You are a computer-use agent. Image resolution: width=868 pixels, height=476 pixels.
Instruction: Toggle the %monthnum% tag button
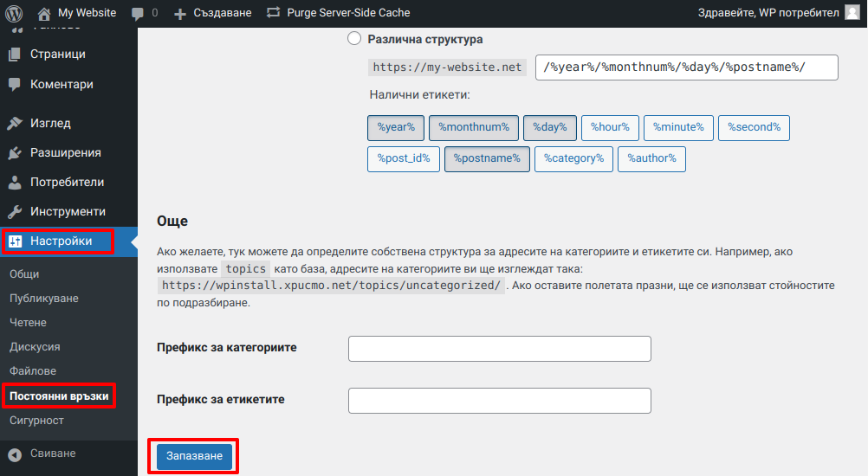pos(474,128)
